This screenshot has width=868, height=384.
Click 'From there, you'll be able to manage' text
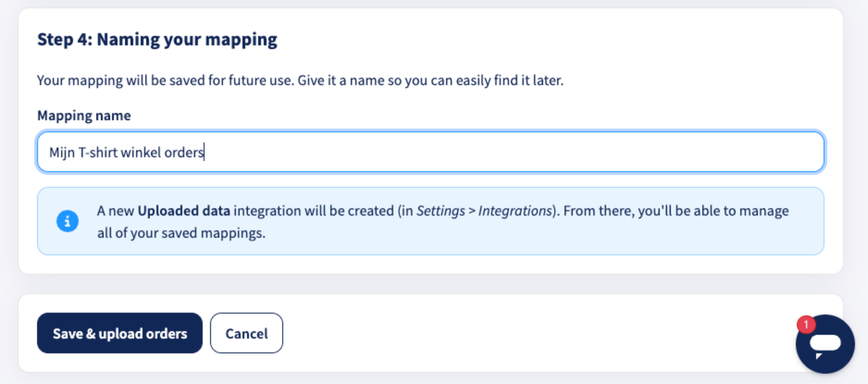[676, 211]
